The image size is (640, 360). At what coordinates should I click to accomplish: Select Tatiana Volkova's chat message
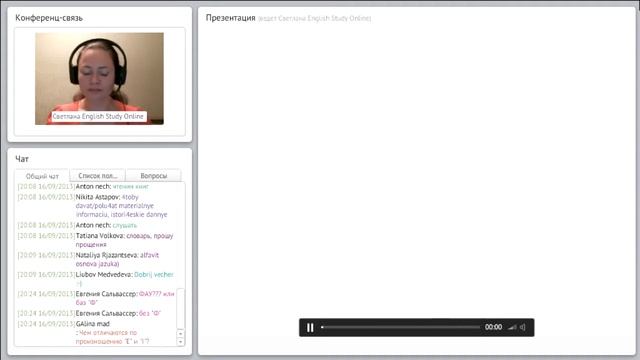[x=95, y=240]
